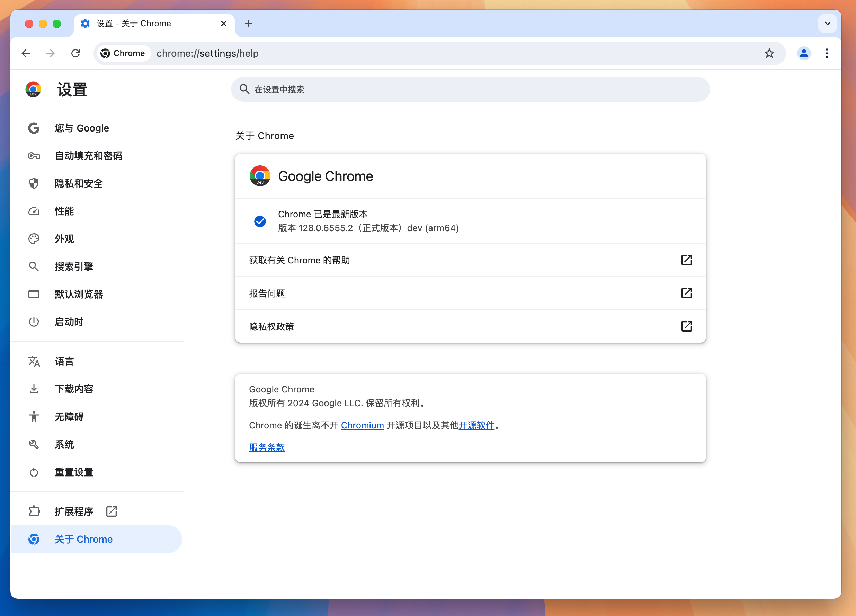Click the Google Chrome Dev logo in card

(x=260, y=176)
